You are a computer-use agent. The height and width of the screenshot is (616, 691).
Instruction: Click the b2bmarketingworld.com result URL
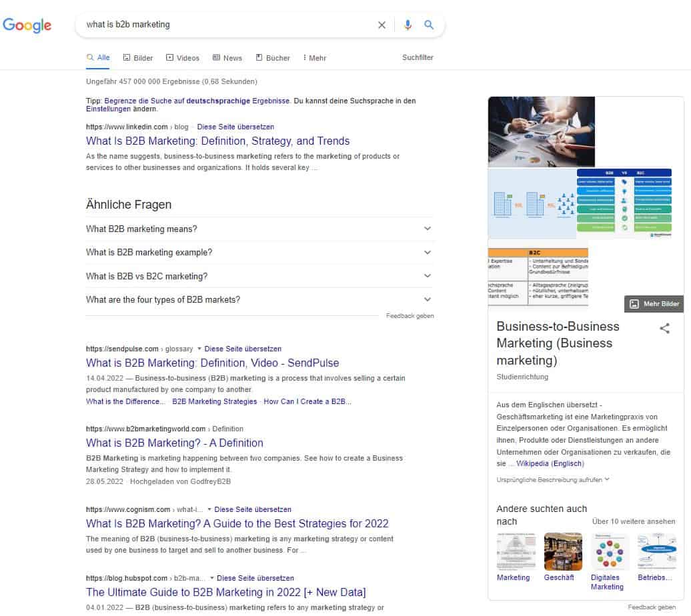point(164,429)
